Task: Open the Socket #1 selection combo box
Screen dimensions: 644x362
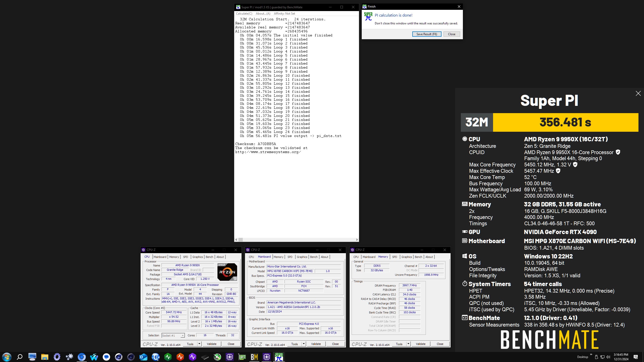Action: [x=173, y=336]
